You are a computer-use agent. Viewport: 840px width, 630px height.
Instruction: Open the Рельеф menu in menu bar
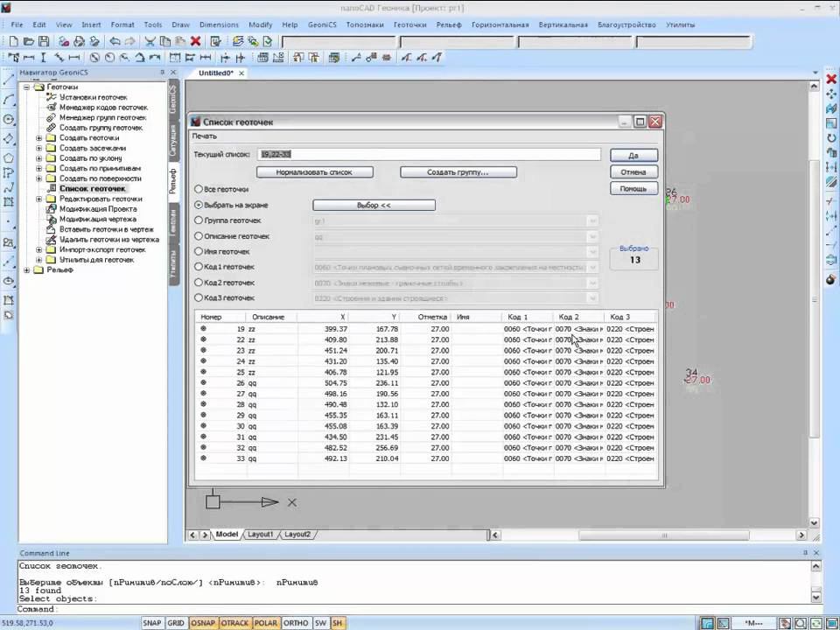449,24
